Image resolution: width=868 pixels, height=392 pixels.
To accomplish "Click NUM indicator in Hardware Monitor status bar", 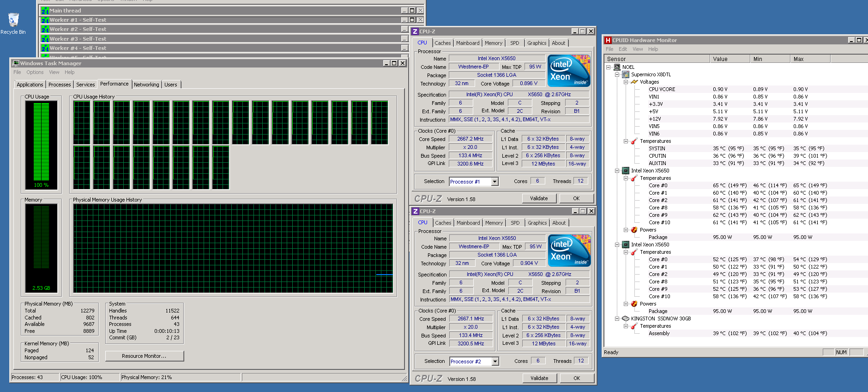I will click(x=841, y=352).
